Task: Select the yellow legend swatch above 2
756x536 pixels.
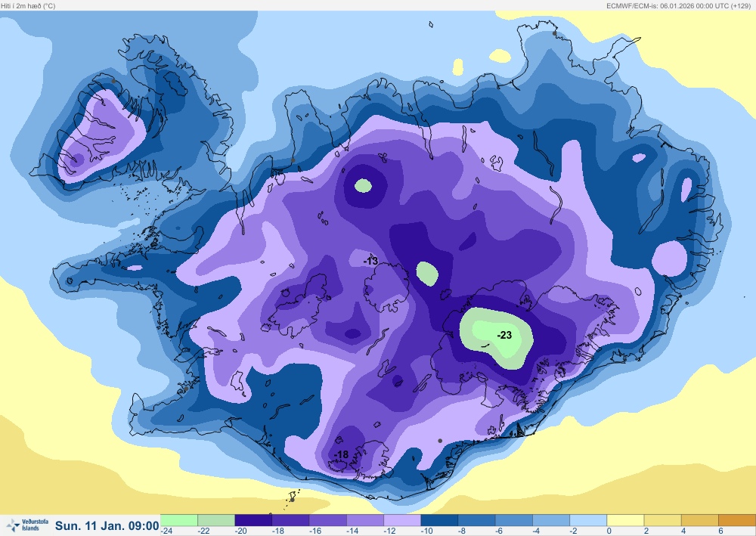Action: 662,520
